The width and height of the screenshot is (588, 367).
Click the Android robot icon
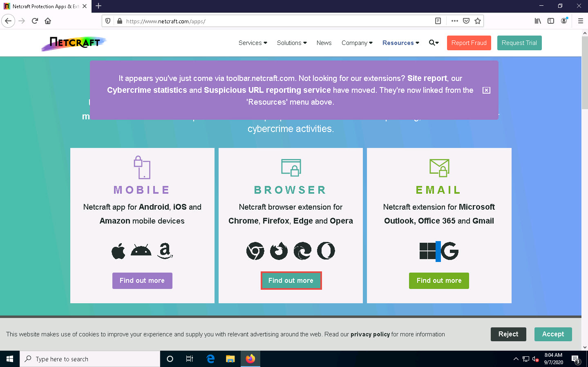(141, 250)
